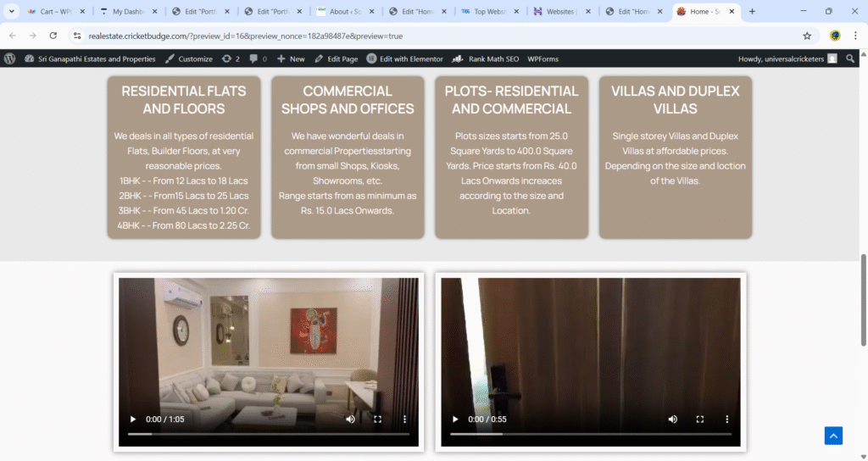The width and height of the screenshot is (868, 461).
Task: Open the WPForms admin menu
Action: pyautogui.click(x=542, y=59)
